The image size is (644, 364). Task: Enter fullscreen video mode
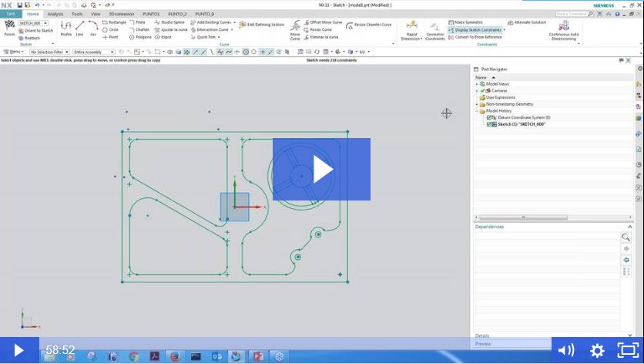(628, 350)
